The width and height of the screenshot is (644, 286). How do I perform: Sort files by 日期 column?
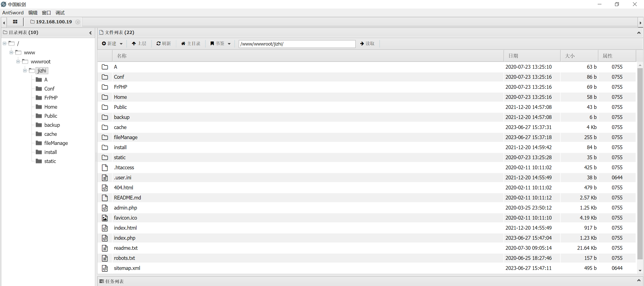coord(532,56)
